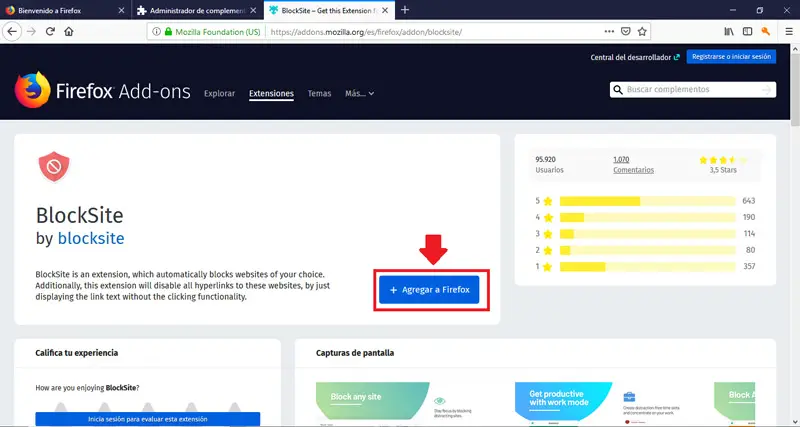Click Inicia sesión para evaluar esta extensión
This screenshot has width=800, height=427.
coord(147,419)
